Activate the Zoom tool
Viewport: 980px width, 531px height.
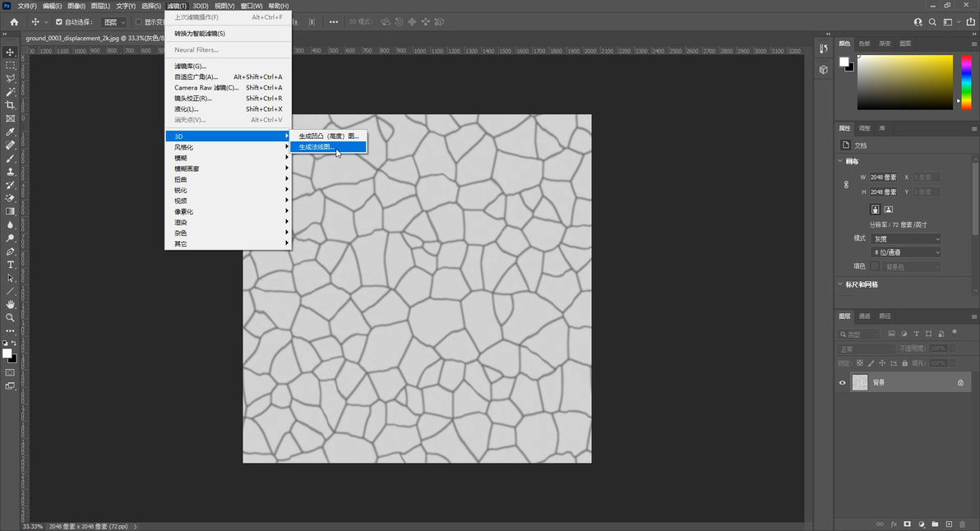click(x=11, y=317)
